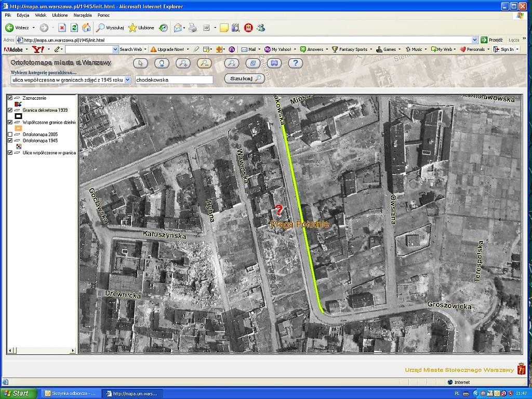Open the address bar URL dropdown
The width and height of the screenshot is (532, 399).
pos(474,40)
